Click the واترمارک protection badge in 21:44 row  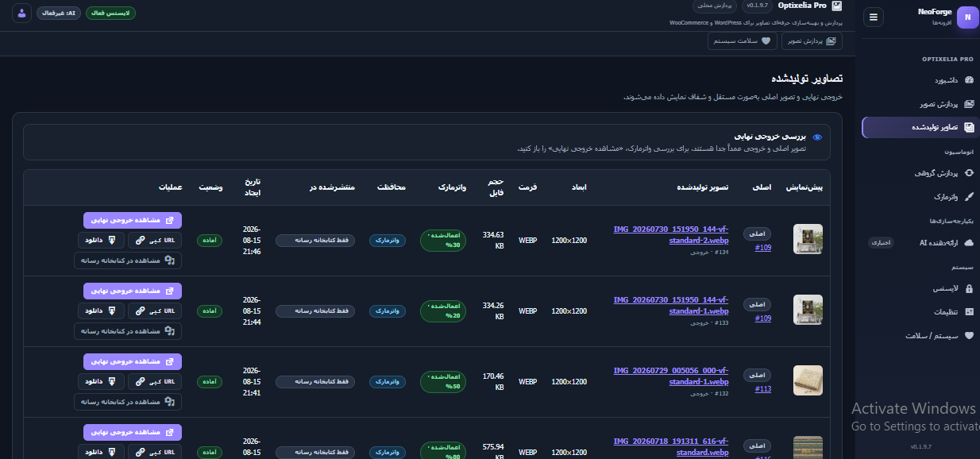pyautogui.click(x=388, y=310)
